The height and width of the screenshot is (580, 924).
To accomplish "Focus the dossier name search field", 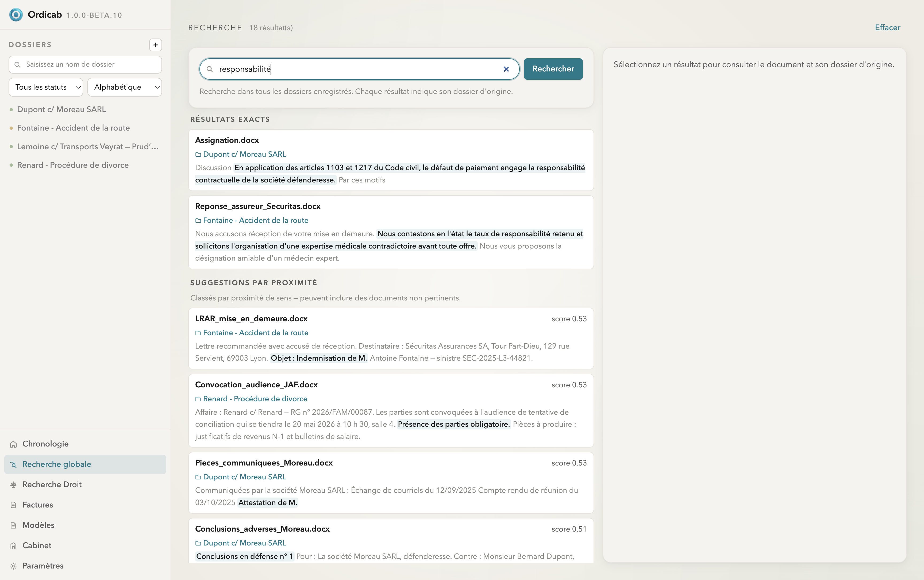I will 85,64.
